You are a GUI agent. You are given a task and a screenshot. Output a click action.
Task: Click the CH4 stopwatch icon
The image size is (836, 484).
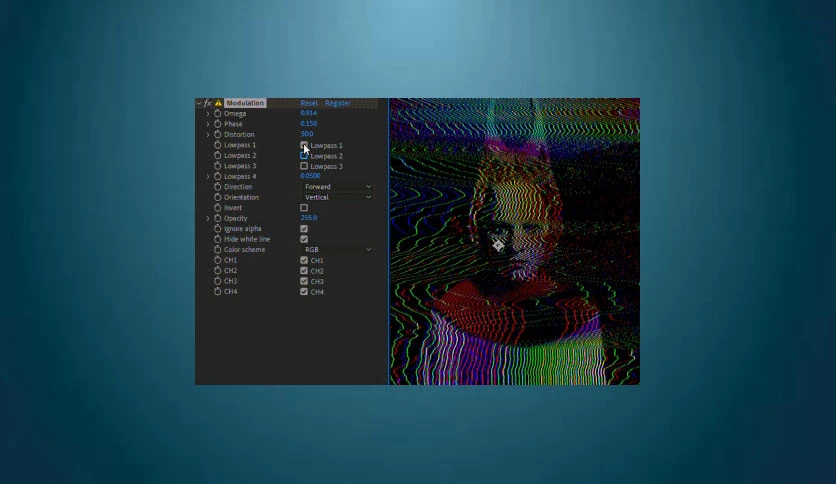click(x=218, y=292)
